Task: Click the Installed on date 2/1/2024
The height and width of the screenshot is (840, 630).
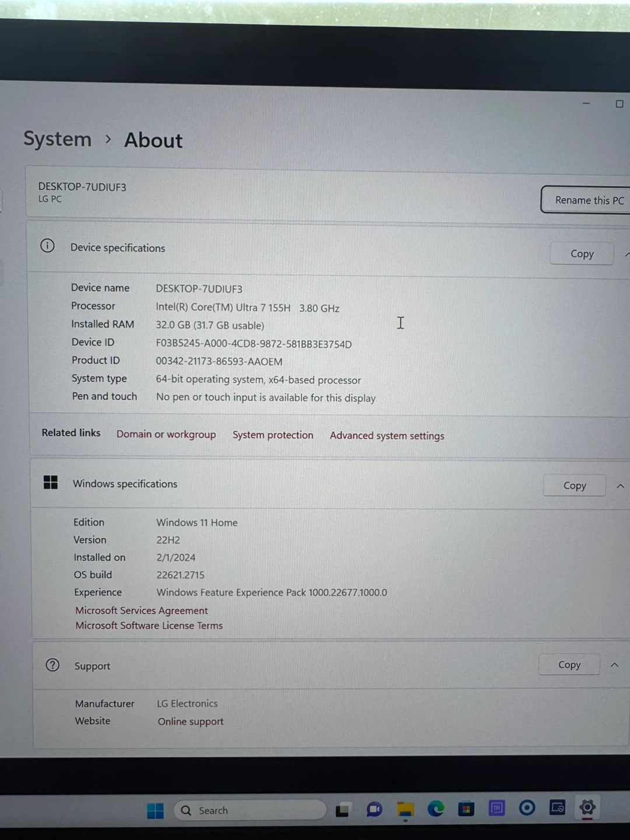Action: 176,558
